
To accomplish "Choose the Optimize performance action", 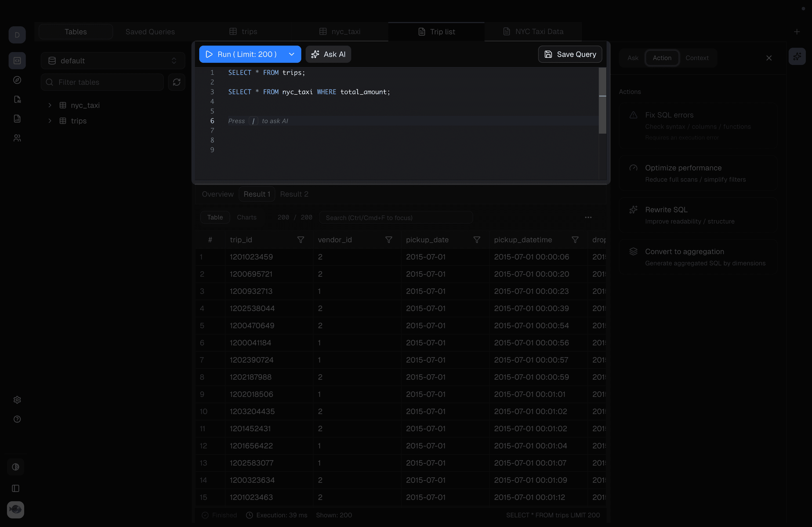I will (x=698, y=173).
